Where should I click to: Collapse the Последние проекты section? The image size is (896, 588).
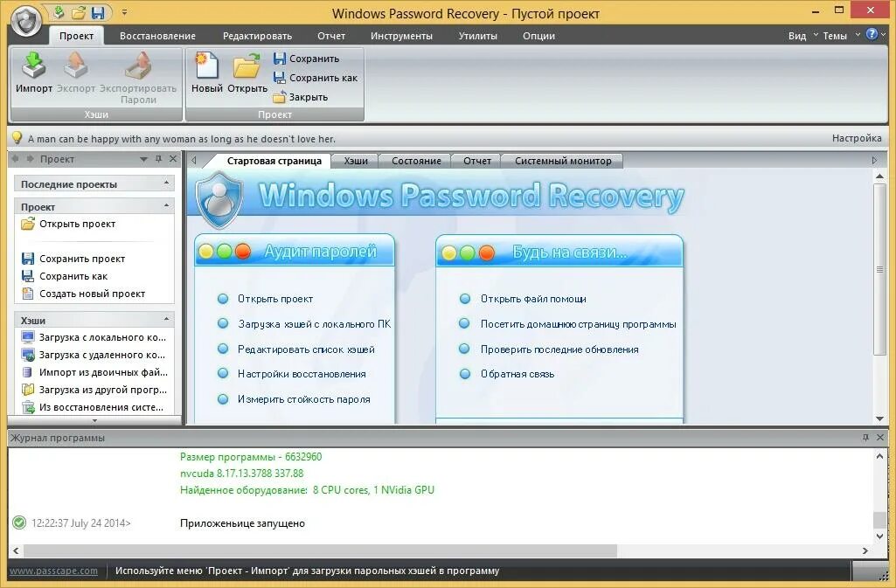tap(166, 183)
